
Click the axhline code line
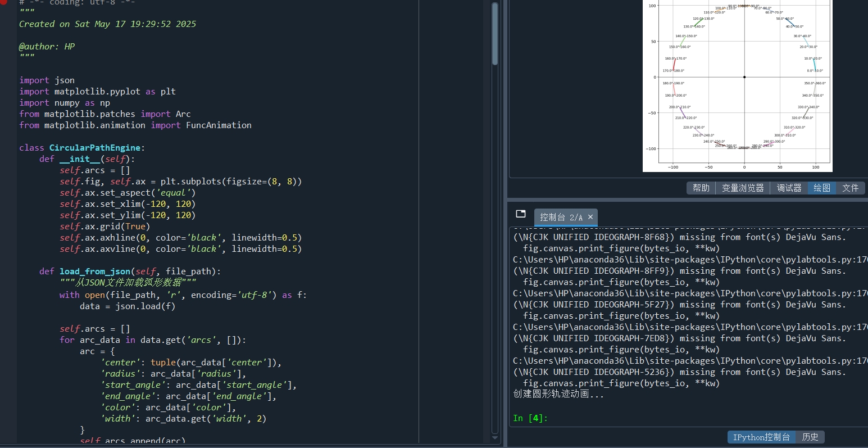(181, 238)
